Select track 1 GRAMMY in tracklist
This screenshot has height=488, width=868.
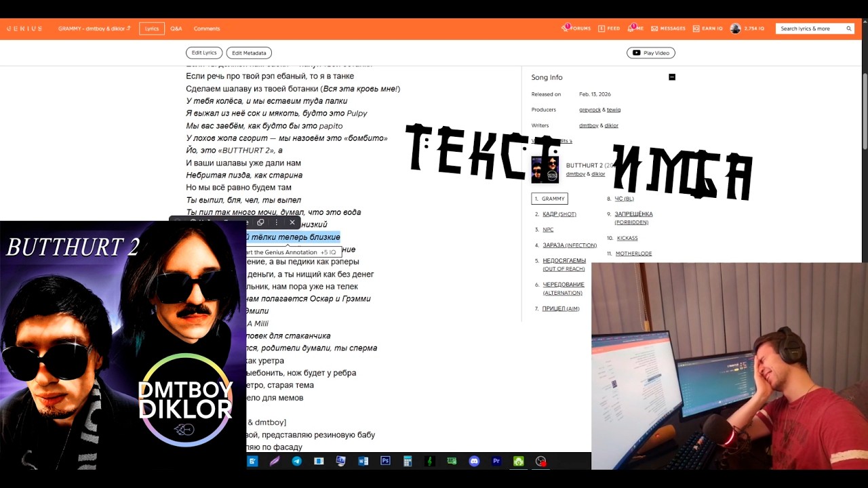click(549, 199)
